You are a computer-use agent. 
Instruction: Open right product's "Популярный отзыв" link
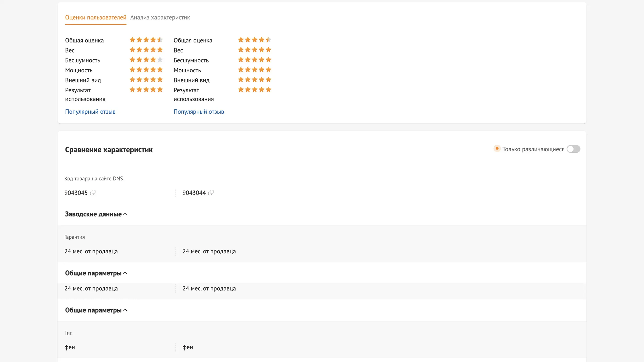tap(199, 112)
